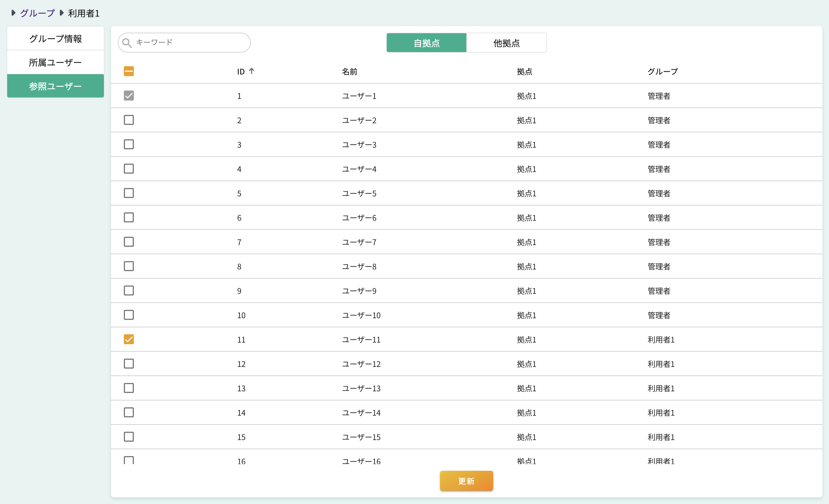This screenshot has width=829, height=504.
Task: Open the グループ情報 sidebar menu
Action: (55, 39)
